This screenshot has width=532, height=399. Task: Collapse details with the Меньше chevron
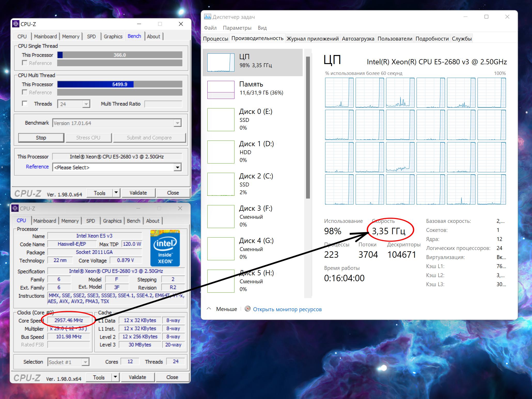pyautogui.click(x=209, y=309)
